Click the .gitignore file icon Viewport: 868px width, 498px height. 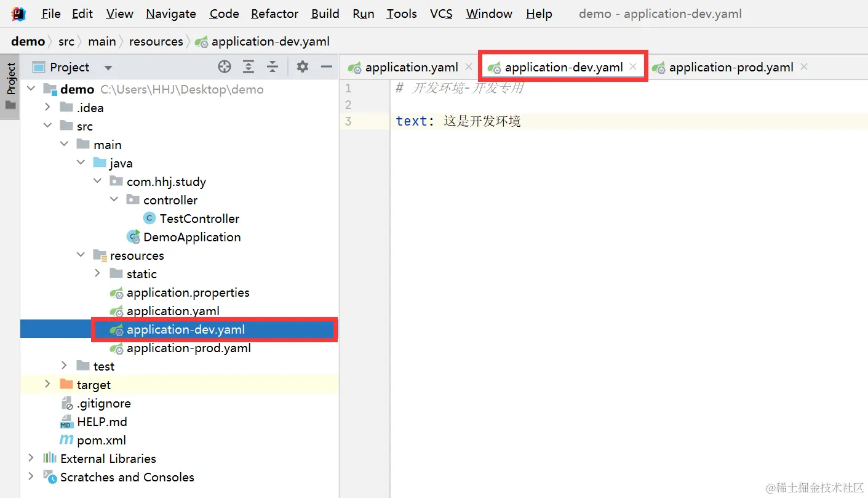point(66,403)
